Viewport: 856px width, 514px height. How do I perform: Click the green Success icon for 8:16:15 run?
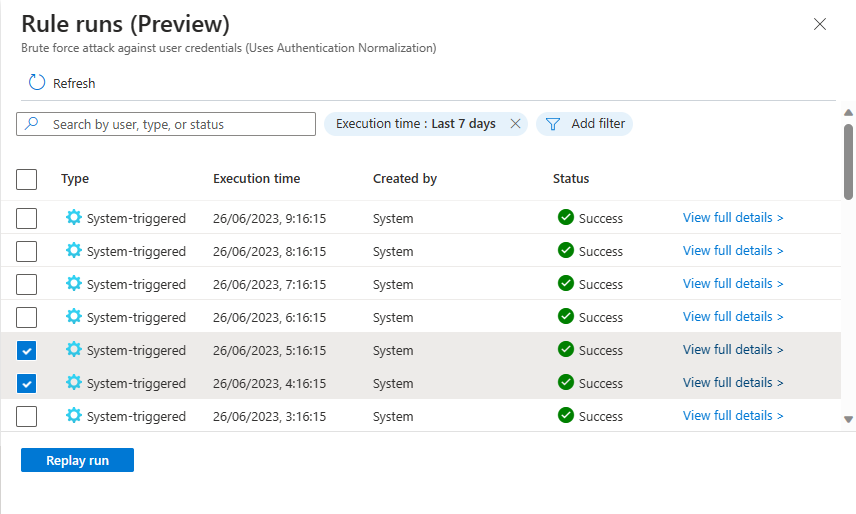click(566, 251)
